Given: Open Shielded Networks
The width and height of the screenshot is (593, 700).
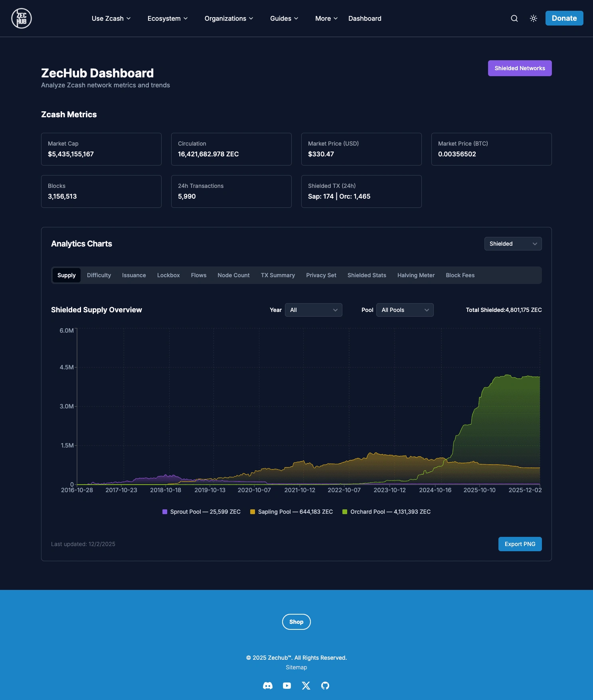Looking at the screenshot, I should pos(520,68).
